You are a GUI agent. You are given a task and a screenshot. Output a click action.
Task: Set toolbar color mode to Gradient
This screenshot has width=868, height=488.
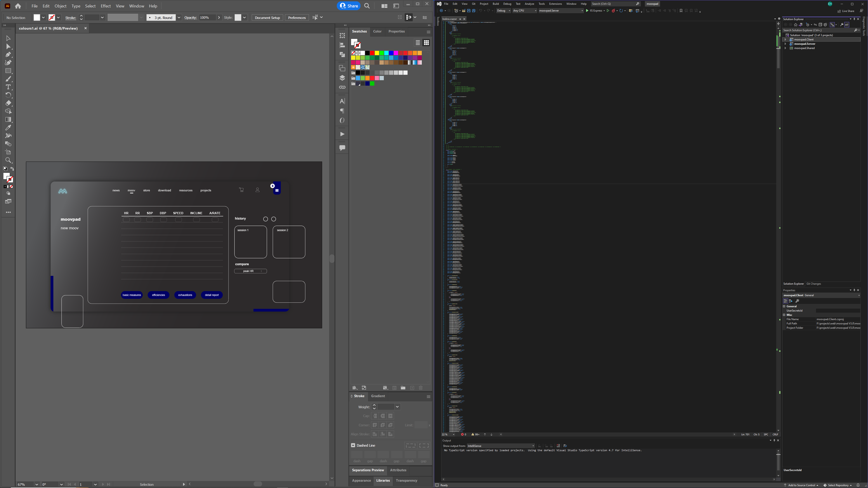pyautogui.click(x=8, y=187)
